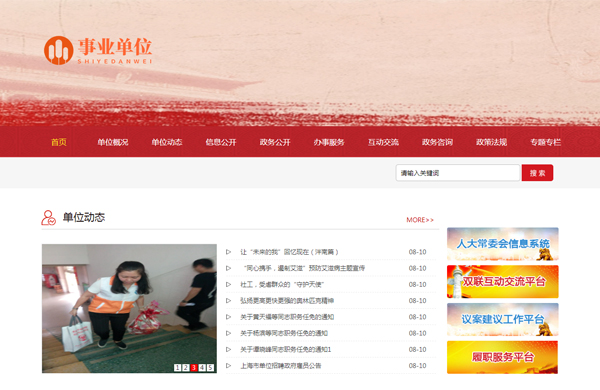Switch slideshow to image 3
The image size is (600, 390).
194,367
